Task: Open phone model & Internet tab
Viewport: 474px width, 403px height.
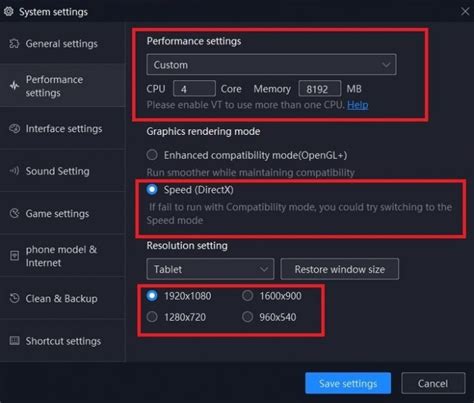Action: pos(63,256)
